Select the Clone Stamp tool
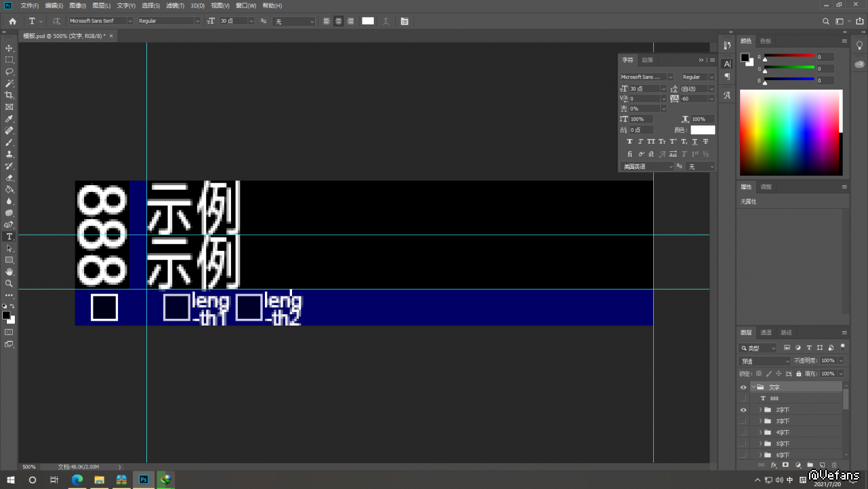This screenshot has height=489, width=868. [9, 154]
